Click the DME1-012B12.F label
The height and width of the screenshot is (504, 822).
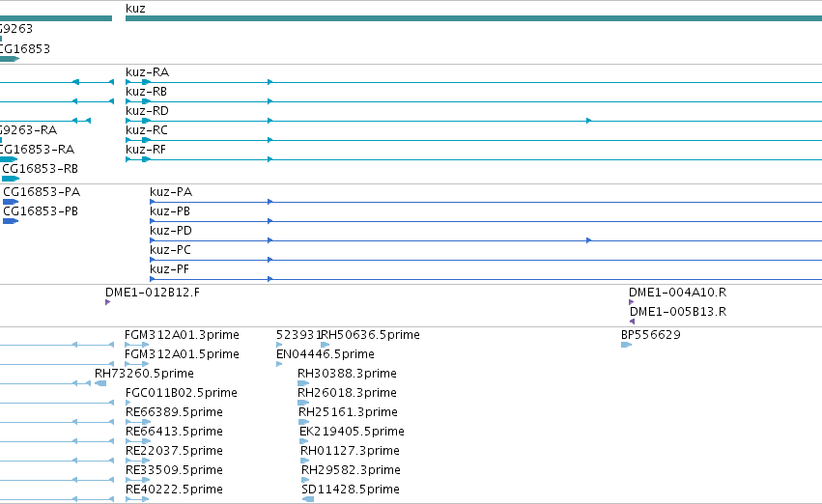point(153,293)
